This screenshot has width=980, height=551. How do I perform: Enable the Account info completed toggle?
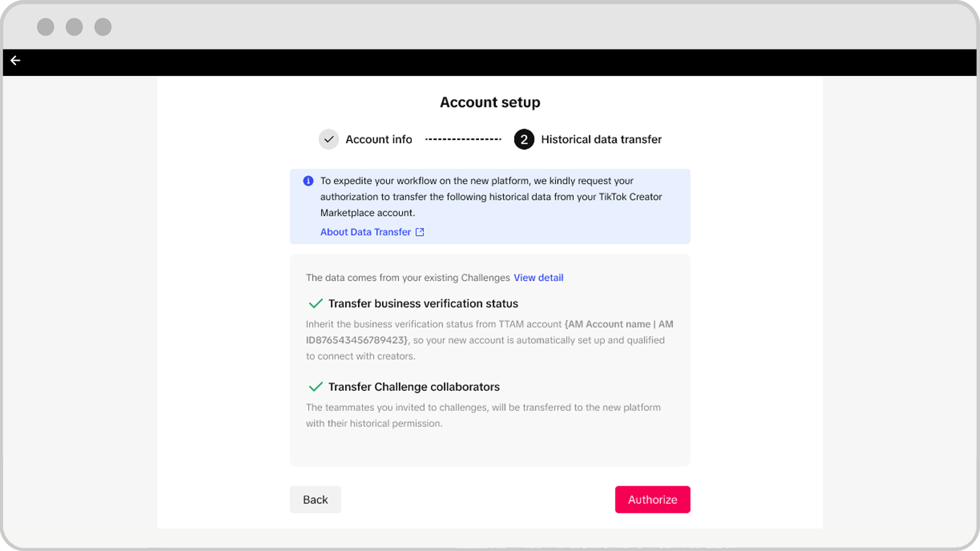pos(329,139)
